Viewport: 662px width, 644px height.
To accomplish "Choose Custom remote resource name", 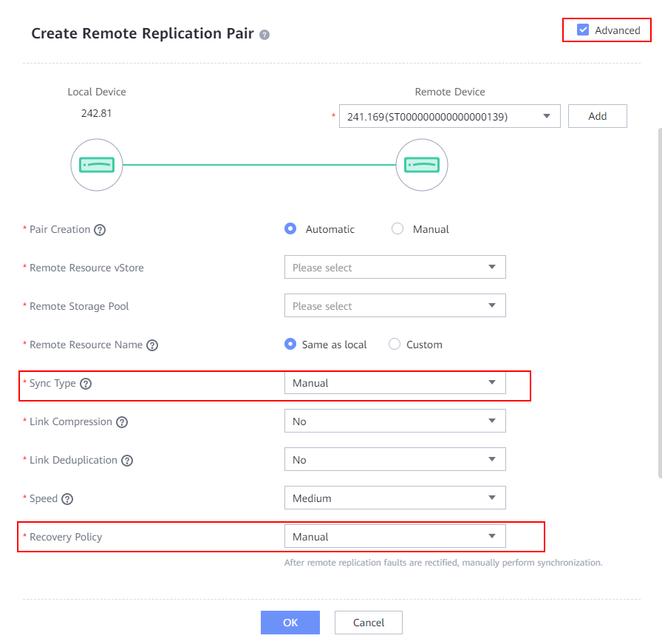I will click(395, 345).
